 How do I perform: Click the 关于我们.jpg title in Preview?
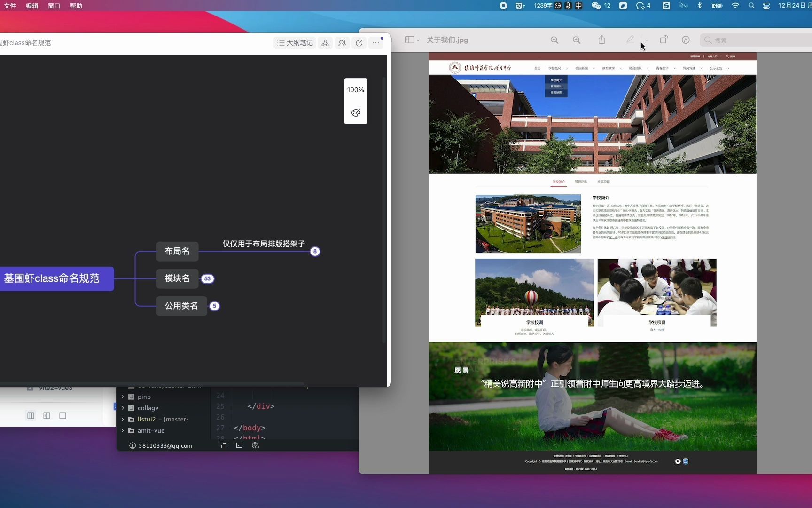coord(447,40)
